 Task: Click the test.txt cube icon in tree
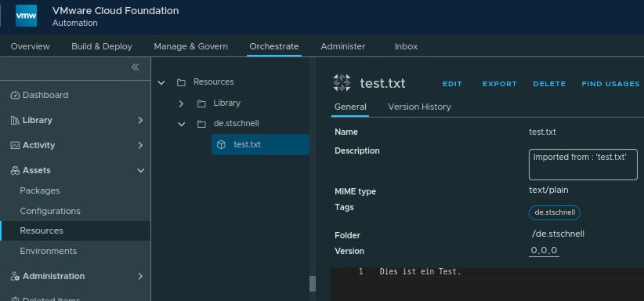pos(222,145)
